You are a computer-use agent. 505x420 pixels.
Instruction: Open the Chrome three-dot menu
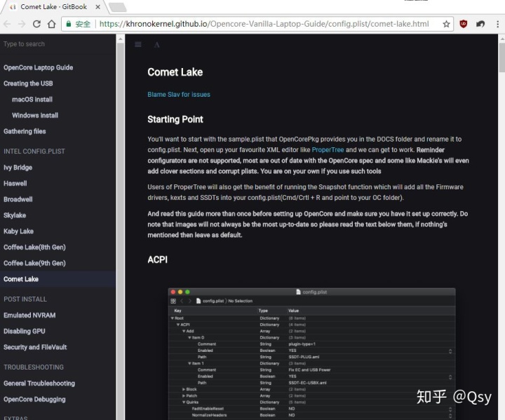tap(497, 24)
